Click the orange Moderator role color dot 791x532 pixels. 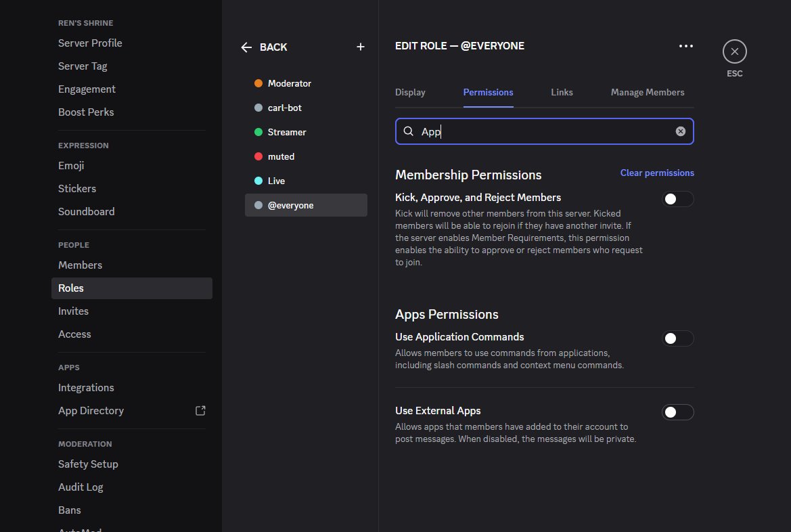pyautogui.click(x=258, y=83)
